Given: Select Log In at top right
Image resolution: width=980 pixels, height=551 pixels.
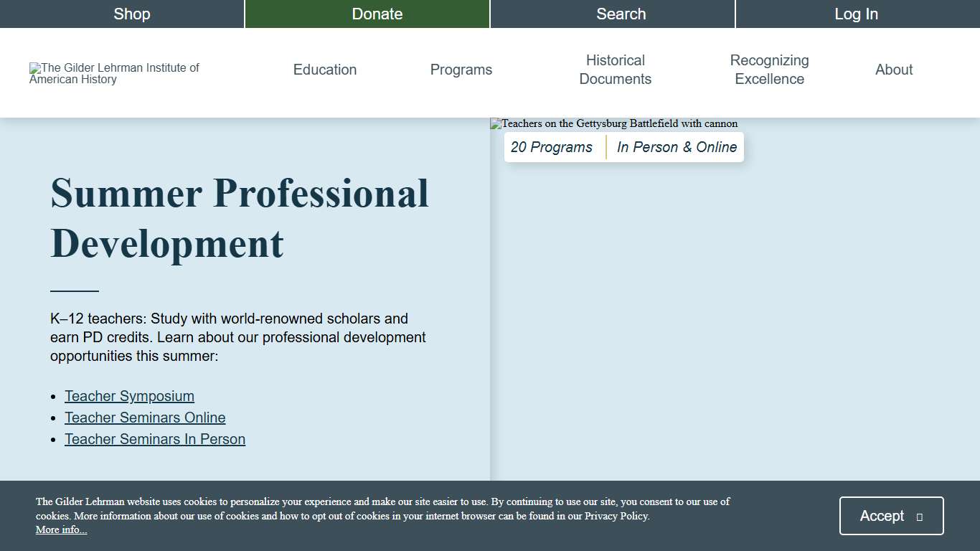Looking at the screenshot, I should point(857,14).
